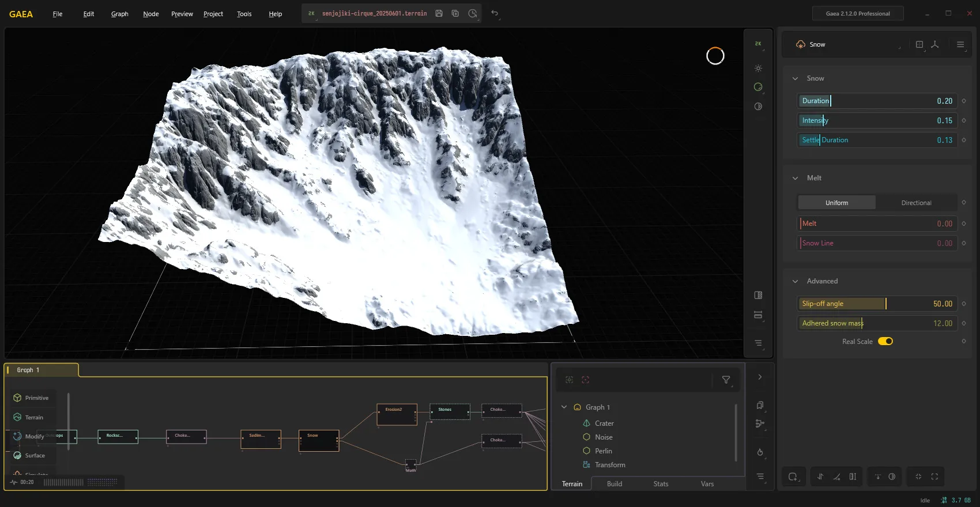Open the viewport lighting sun icon
The height and width of the screenshot is (507, 980).
pos(758,68)
